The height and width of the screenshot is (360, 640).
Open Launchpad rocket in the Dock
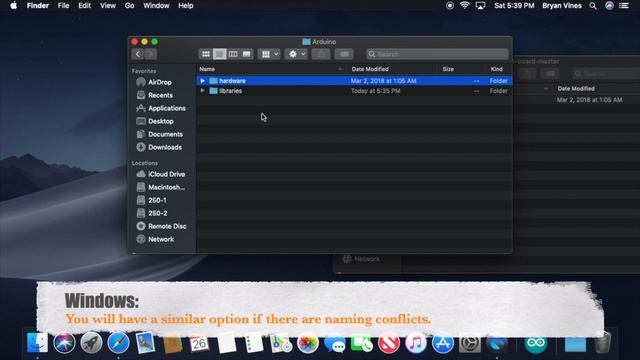tap(91, 342)
